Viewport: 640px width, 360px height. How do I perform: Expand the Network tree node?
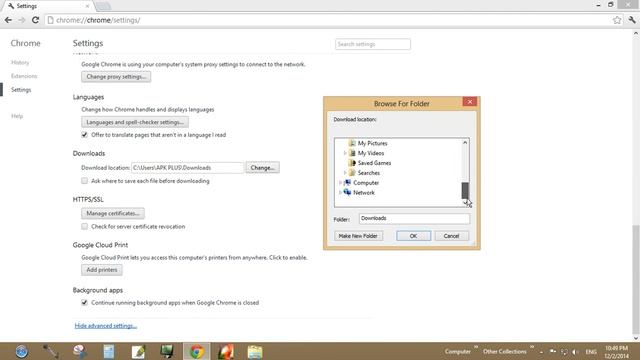pyautogui.click(x=340, y=193)
